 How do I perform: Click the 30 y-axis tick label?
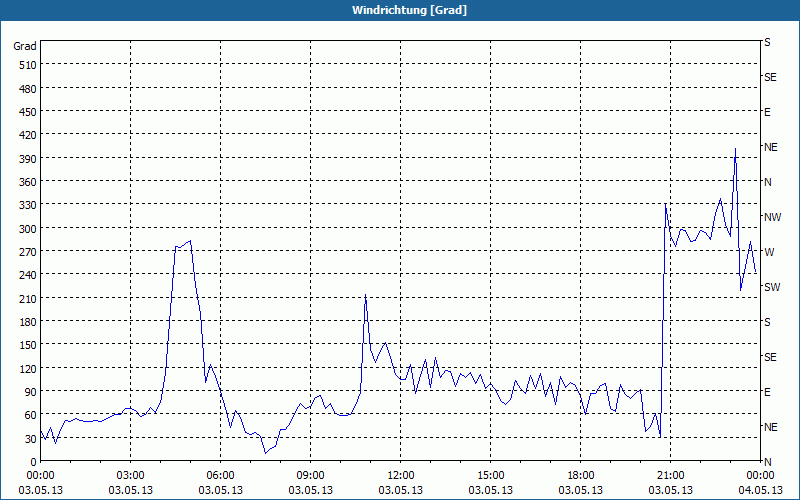point(31,439)
